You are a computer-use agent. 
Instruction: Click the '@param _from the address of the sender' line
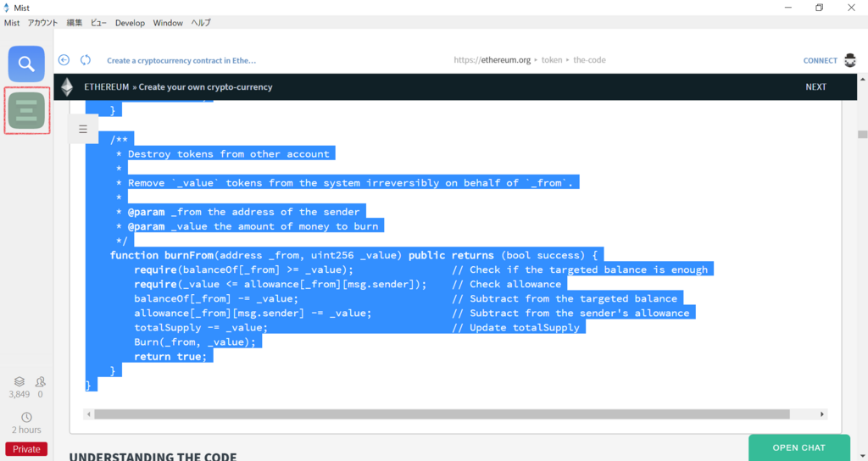pos(238,212)
